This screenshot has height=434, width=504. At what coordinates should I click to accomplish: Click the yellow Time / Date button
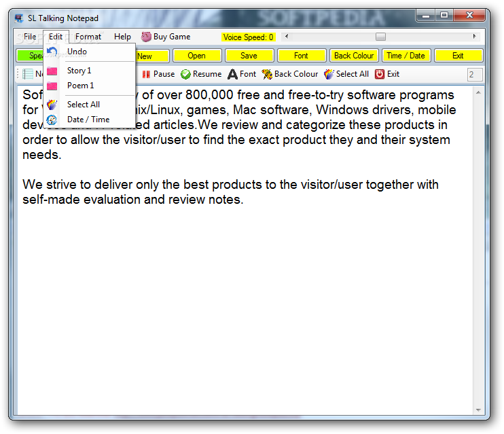406,56
